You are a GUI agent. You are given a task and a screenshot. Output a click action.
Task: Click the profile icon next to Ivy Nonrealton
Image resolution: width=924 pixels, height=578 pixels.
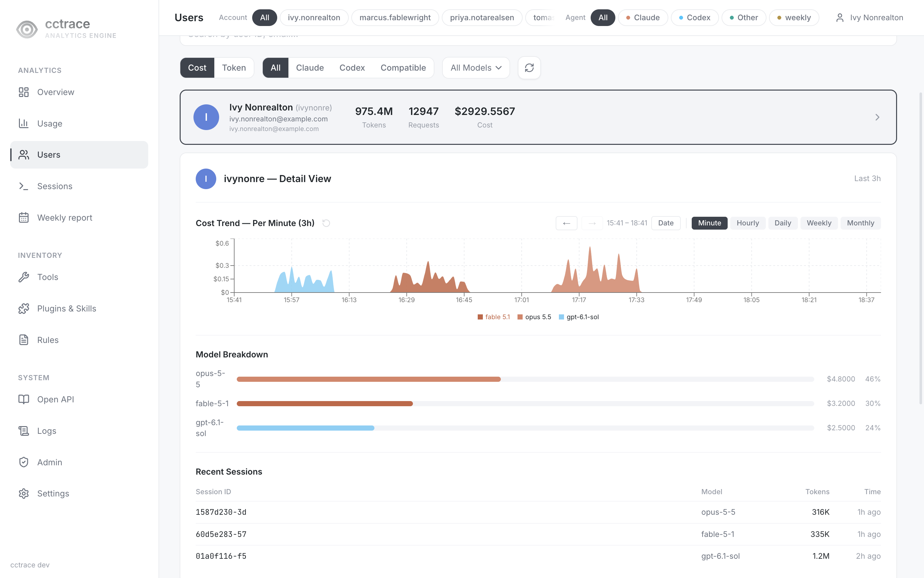pyautogui.click(x=840, y=18)
